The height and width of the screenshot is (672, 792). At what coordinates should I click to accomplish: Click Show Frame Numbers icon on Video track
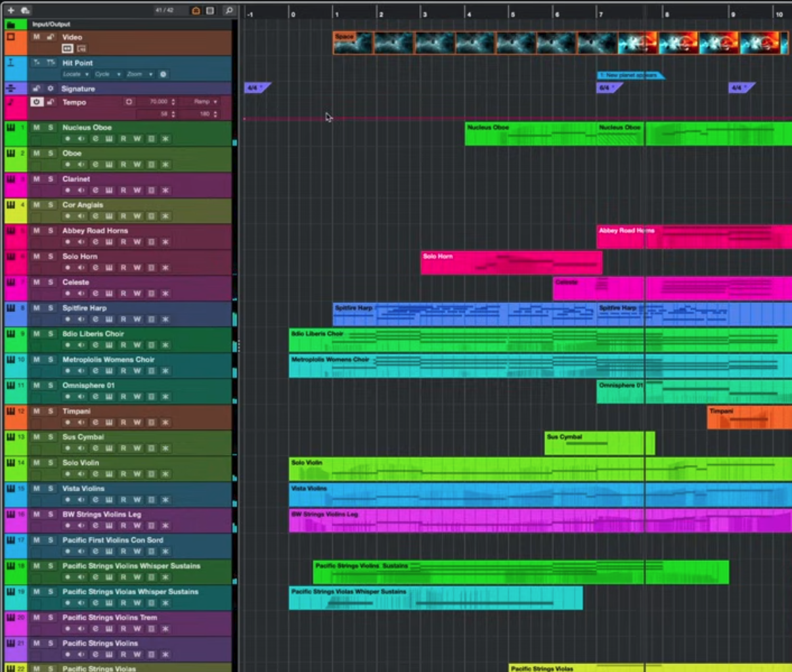pos(67,49)
